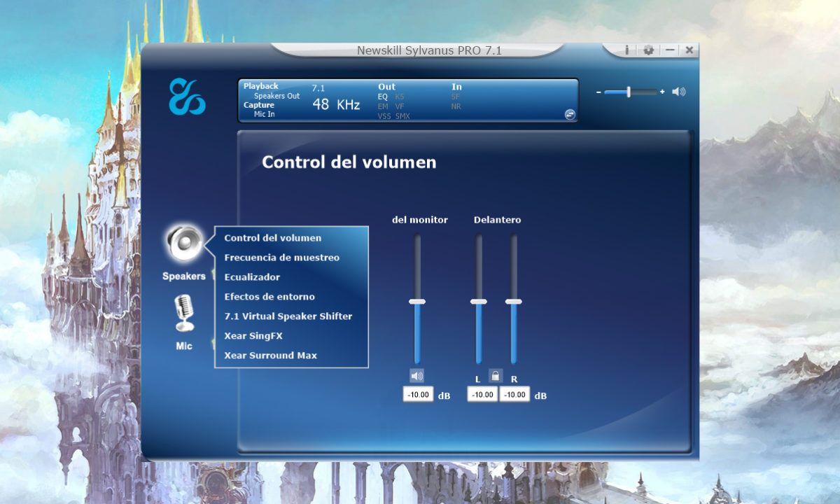840x504 pixels.
Task: Click the switch arrows icon in status panel
Action: (x=570, y=114)
